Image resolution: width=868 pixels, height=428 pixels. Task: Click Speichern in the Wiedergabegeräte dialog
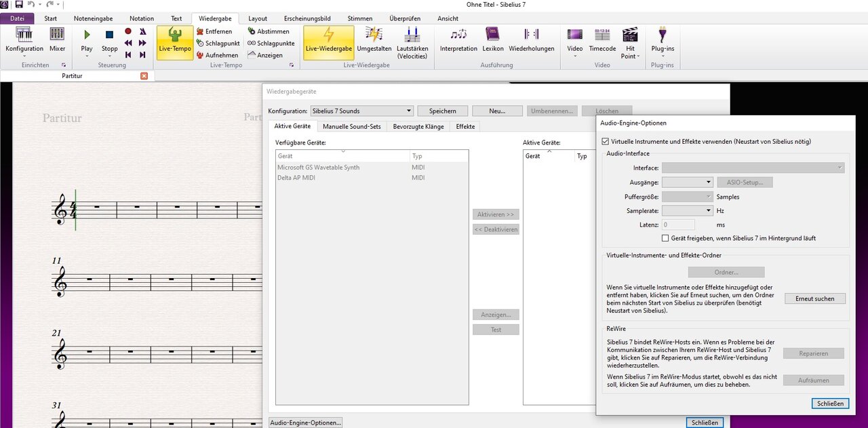(x=443, y=111)
